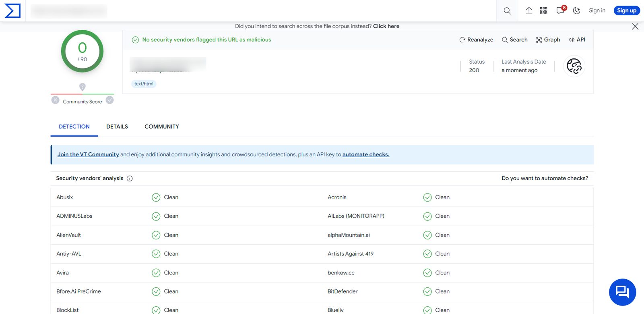Switch to the DETECTION tab
This screenshot has height=314, width=644.
[74, 127]
